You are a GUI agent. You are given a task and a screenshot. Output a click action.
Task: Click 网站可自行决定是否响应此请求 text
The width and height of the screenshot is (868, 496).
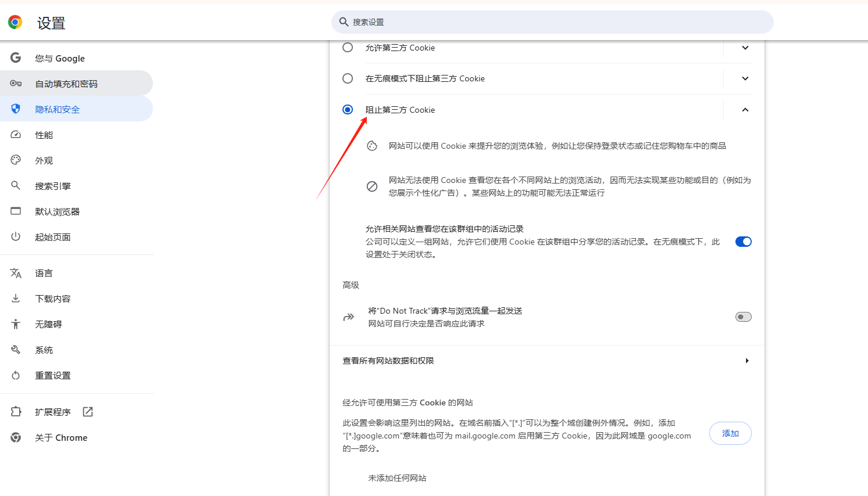click(426, 324)
